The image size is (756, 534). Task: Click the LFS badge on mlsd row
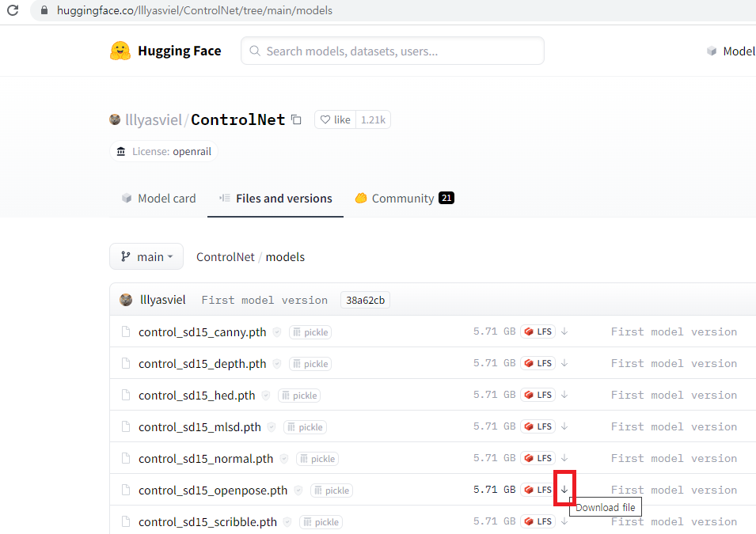538,426
